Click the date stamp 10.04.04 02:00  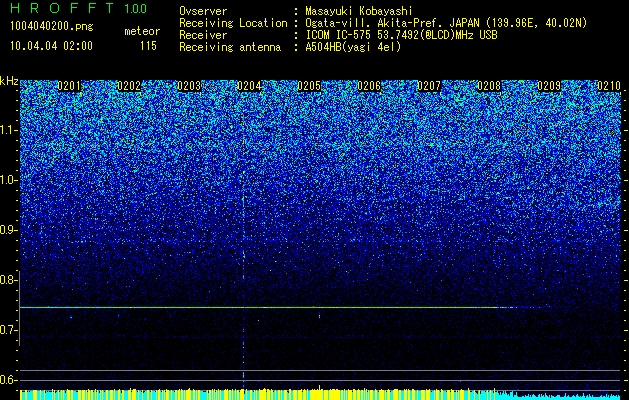coord(51,46)
